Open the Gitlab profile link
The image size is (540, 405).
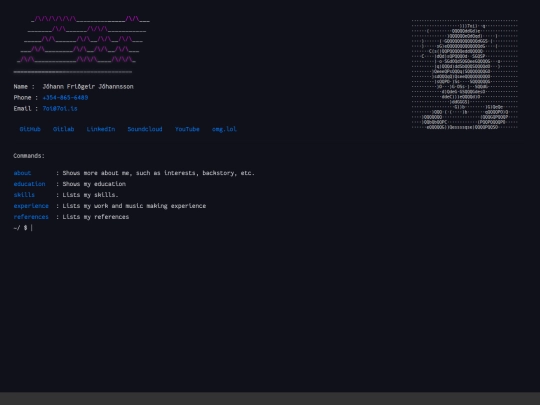coord(63,129)
